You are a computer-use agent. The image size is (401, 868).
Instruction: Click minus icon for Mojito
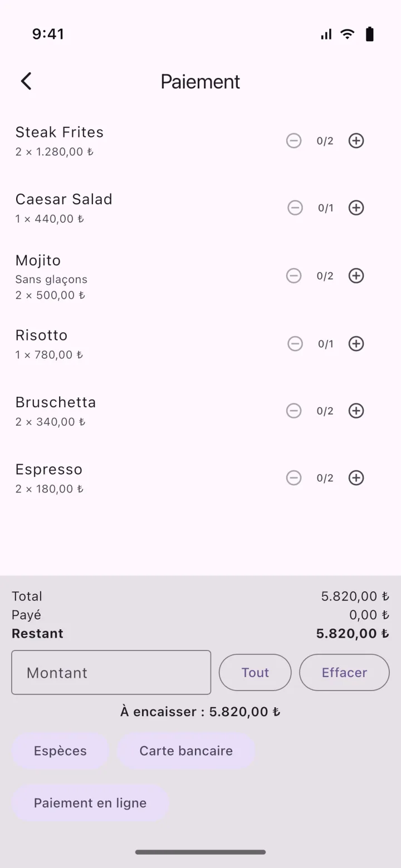tap(294, 275)
